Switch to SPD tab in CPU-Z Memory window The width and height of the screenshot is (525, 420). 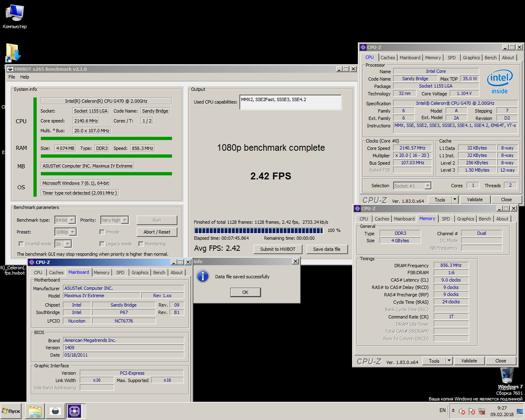[x=446, y=219]
